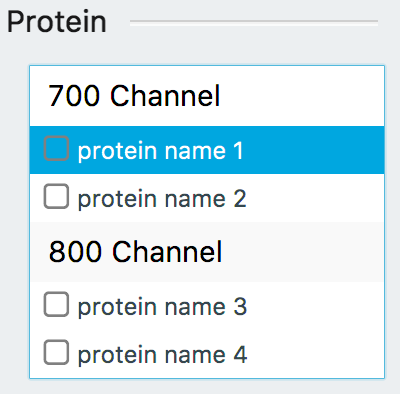Image resolution: width=400 pixels, height=394 pixels.
Task: Click empty space right of 800 Channel
Action: pos(302,252)
